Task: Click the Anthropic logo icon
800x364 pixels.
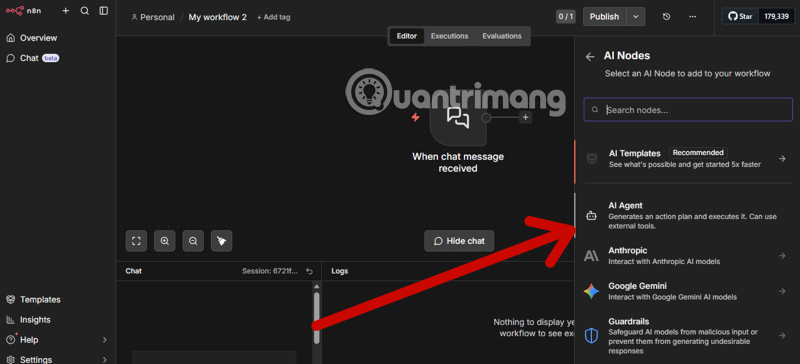Action: coord(591,256)
